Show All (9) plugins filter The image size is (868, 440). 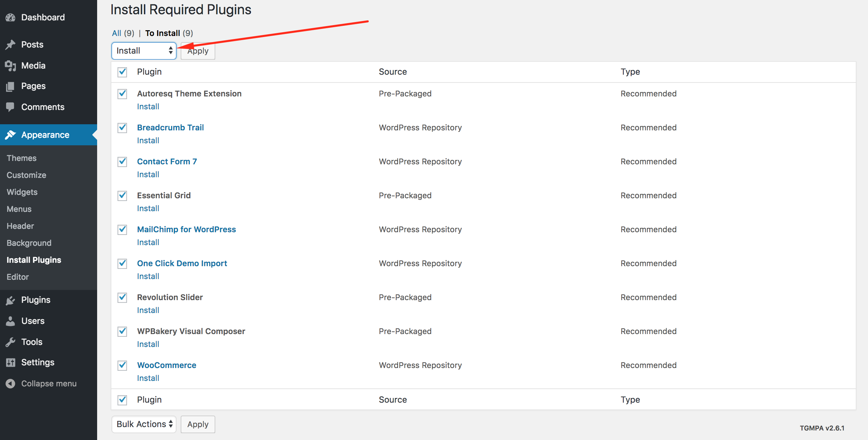[x=123, y=33]
